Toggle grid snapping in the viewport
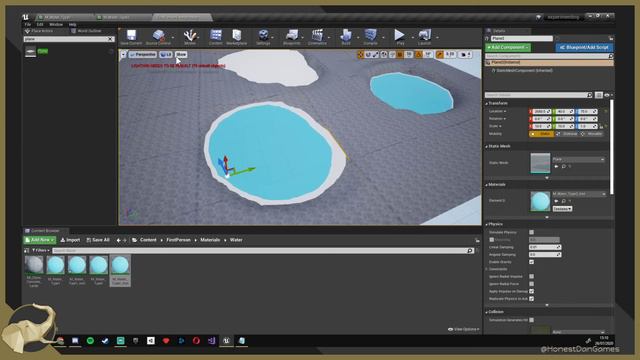Image resolution: width=640 pixels, height=360 pixels. pyautogui.click(x=400, y=54)
